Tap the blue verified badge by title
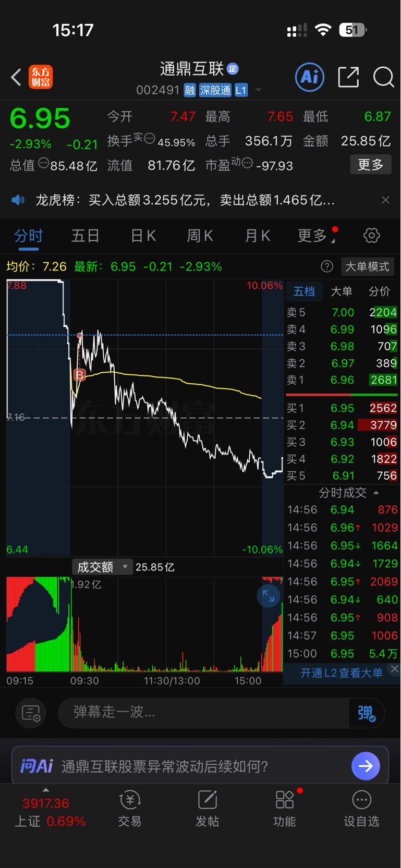 pos(233,69)
